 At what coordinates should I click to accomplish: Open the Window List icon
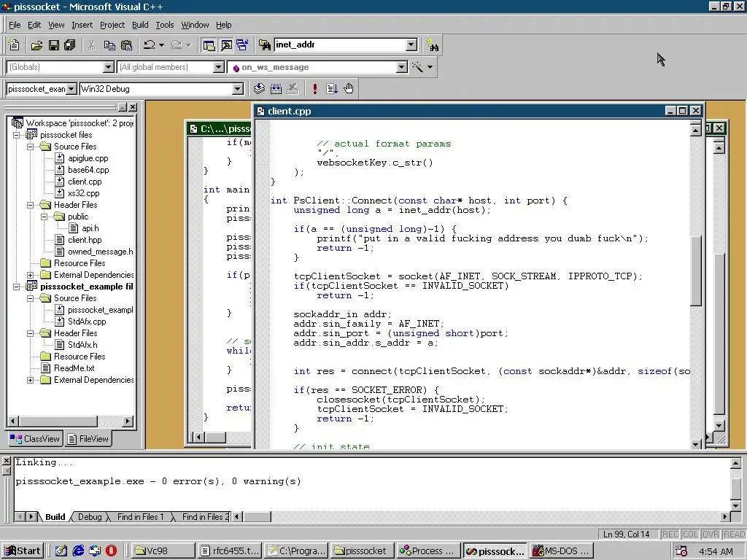point(242,45)
